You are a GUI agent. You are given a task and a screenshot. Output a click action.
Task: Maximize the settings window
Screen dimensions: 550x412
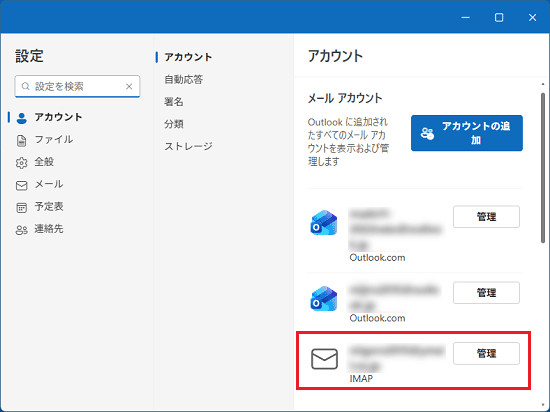[499, 18]
